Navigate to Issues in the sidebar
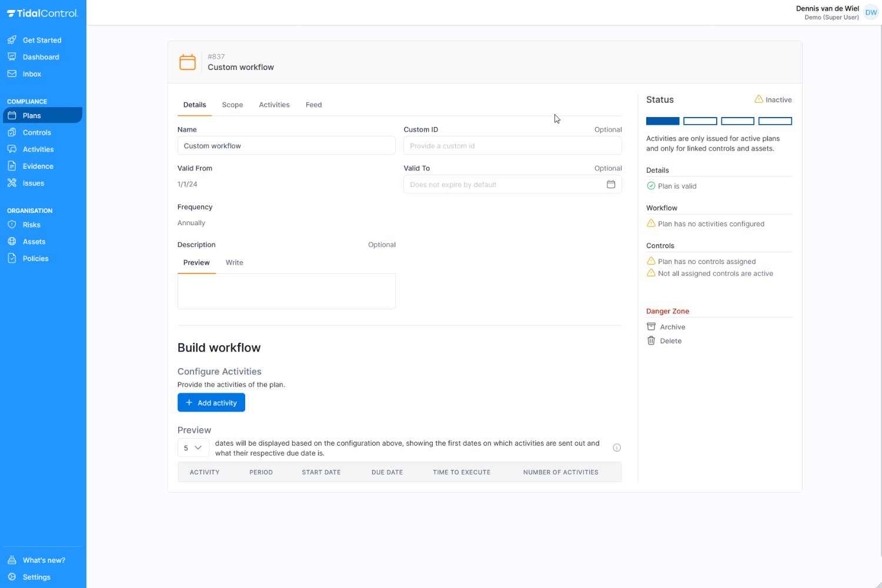 (x=34, y=183)
